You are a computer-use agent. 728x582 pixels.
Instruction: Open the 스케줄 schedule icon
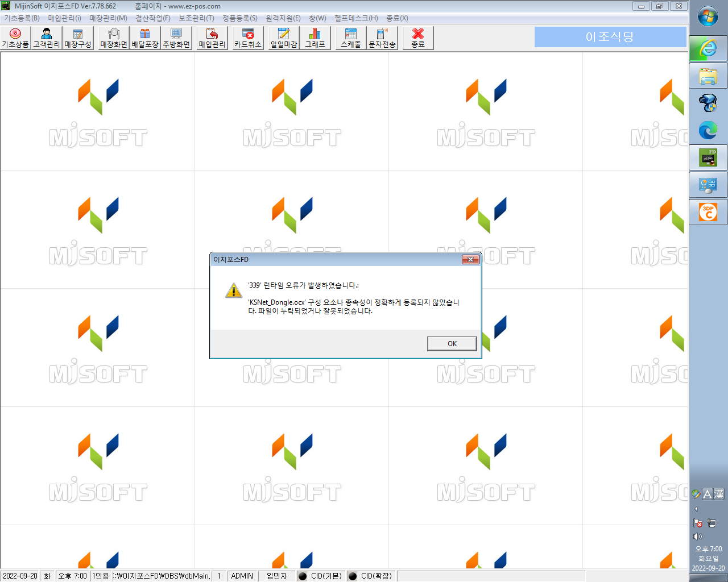point(351,38)
